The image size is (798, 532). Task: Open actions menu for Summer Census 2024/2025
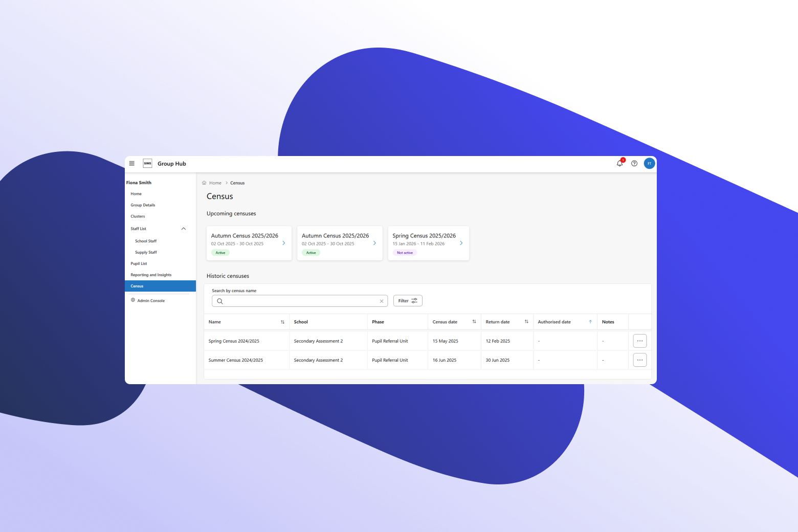(x=639, y=360)
